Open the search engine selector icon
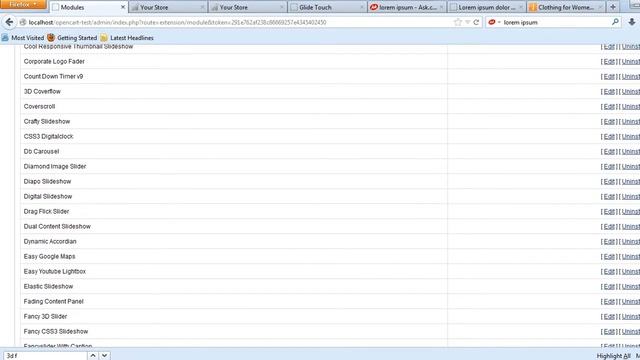640x360 pixels. [x=494, y=22]
